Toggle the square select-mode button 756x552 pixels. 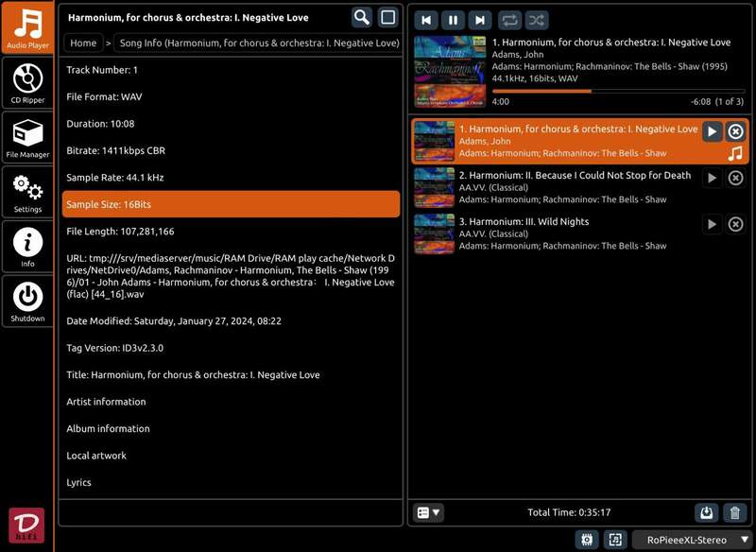pyautogui.click(x=387, y=17)
